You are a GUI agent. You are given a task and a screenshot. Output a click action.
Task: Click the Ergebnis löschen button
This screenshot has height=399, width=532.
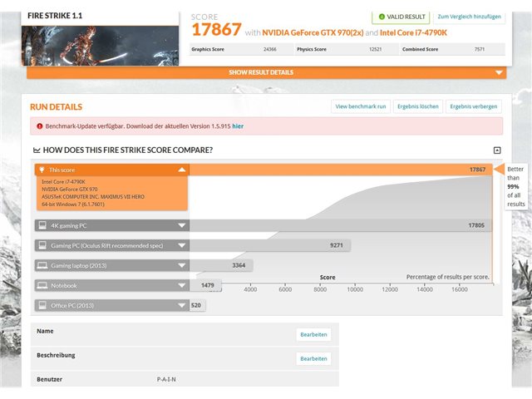pos(418,106)
